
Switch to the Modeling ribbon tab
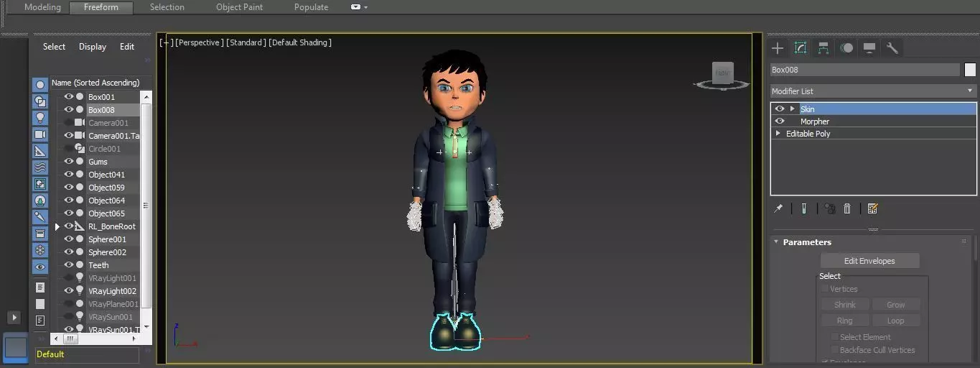tap(42, 7)
